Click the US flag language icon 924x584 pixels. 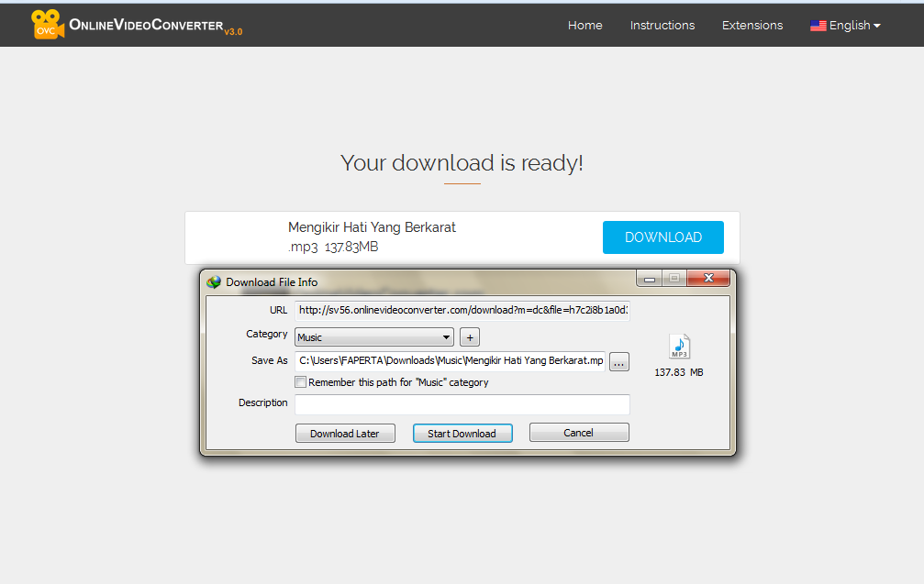pos(818,26)
